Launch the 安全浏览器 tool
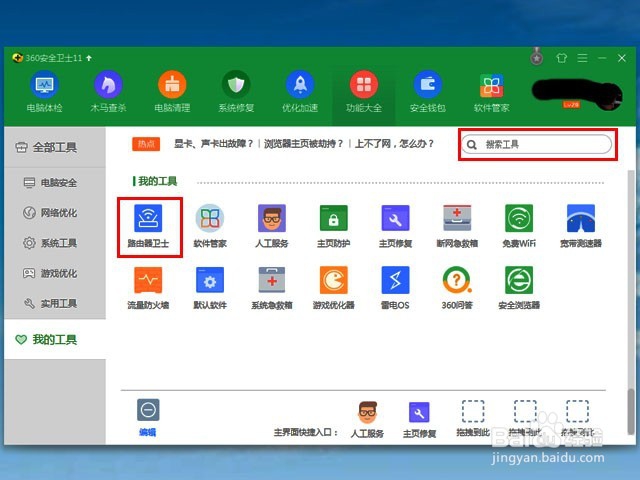The image size is (640, 480). pyautogui.click(x=519, y=288)
